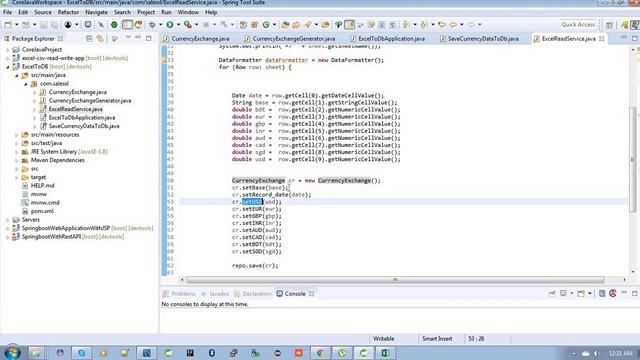The image size is (640, 360).
Task: Open the New toolbar dropdown arrow
Action: point(16,25)
